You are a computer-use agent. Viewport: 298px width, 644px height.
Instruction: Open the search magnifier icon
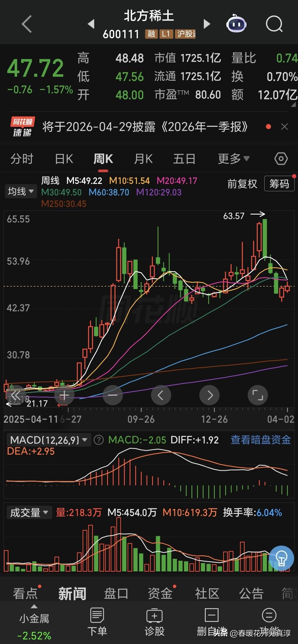pyautogui.click(x=274, y=24)
